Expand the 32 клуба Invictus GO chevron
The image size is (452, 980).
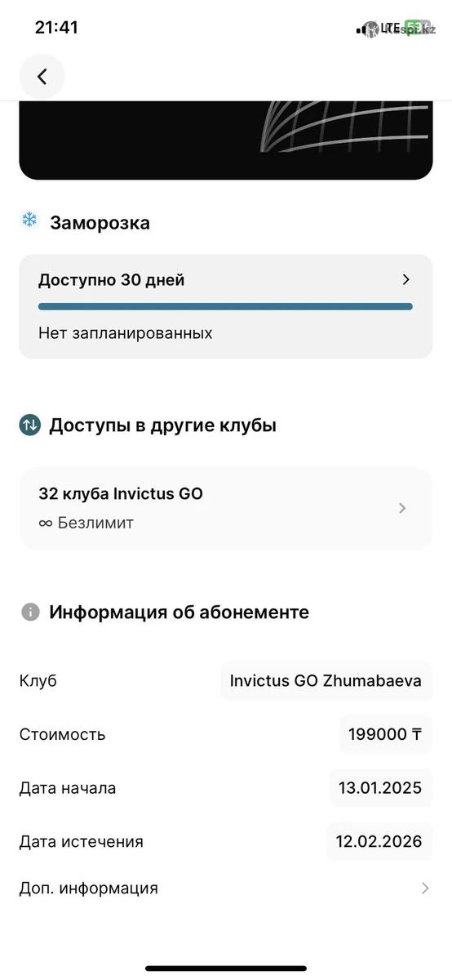pyautogui.click(x=401, y=508)
